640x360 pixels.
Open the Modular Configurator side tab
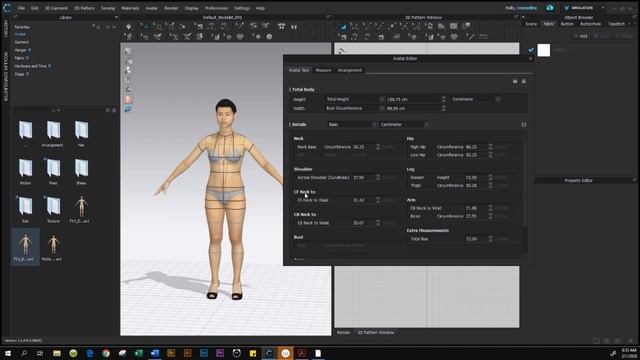pos(5,77)
